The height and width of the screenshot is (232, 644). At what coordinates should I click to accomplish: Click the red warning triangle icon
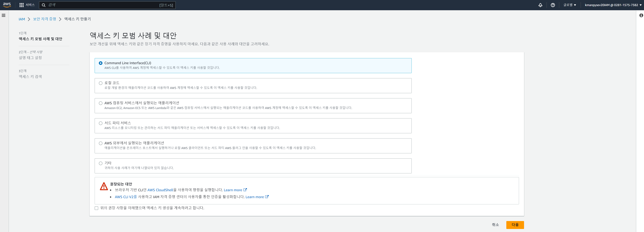click(104, 186)
